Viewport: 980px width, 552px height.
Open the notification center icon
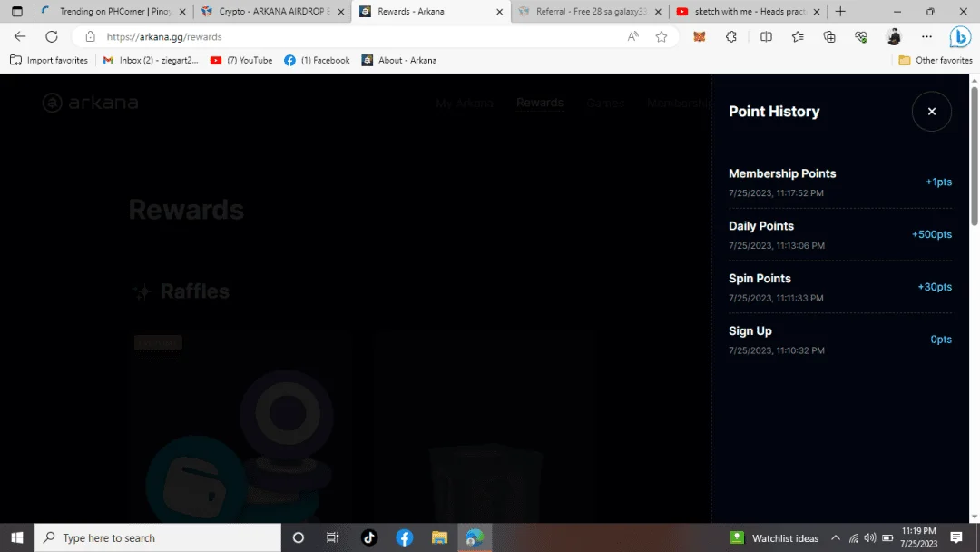[x=956, y=537]
